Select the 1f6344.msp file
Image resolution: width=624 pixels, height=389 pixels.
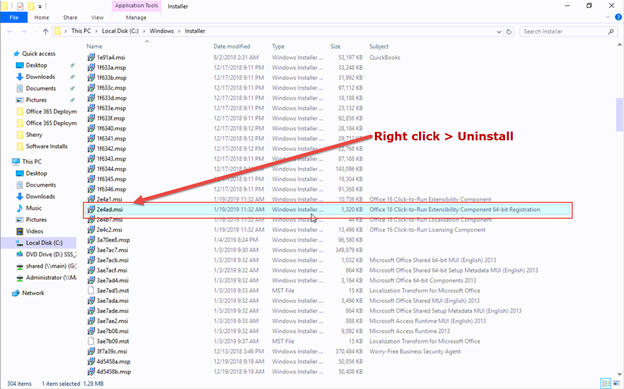point(111,169)
